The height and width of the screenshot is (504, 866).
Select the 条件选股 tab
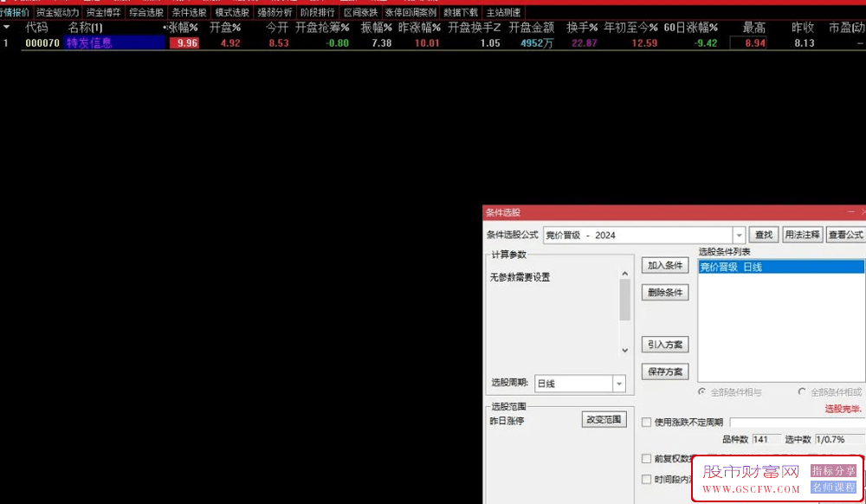189,12
